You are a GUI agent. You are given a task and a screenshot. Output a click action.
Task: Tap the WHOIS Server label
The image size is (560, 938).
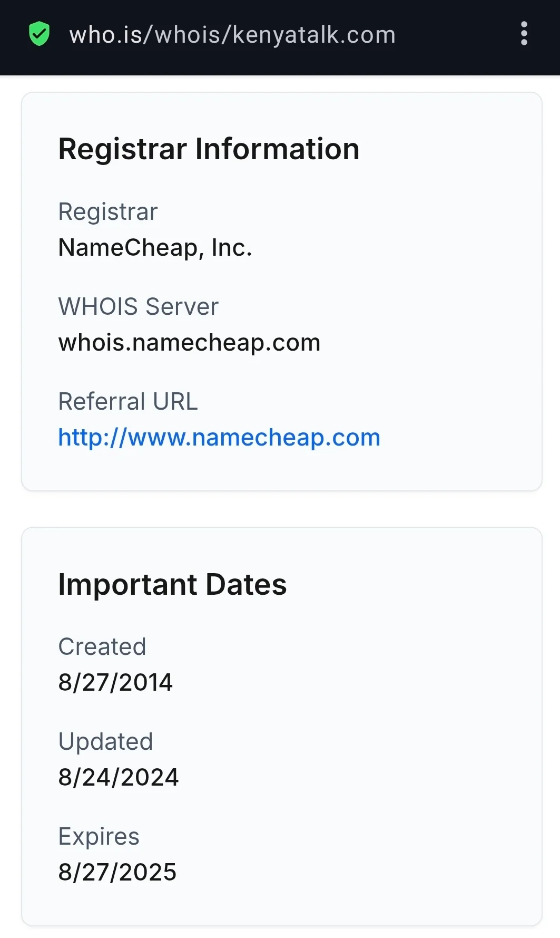click(x=138, y=306)
